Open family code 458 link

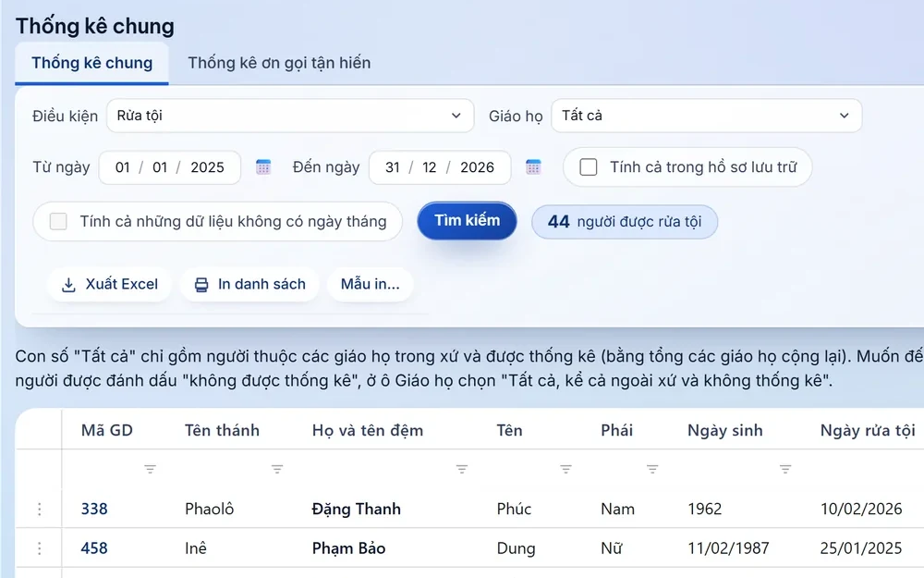tap(94, 548)
